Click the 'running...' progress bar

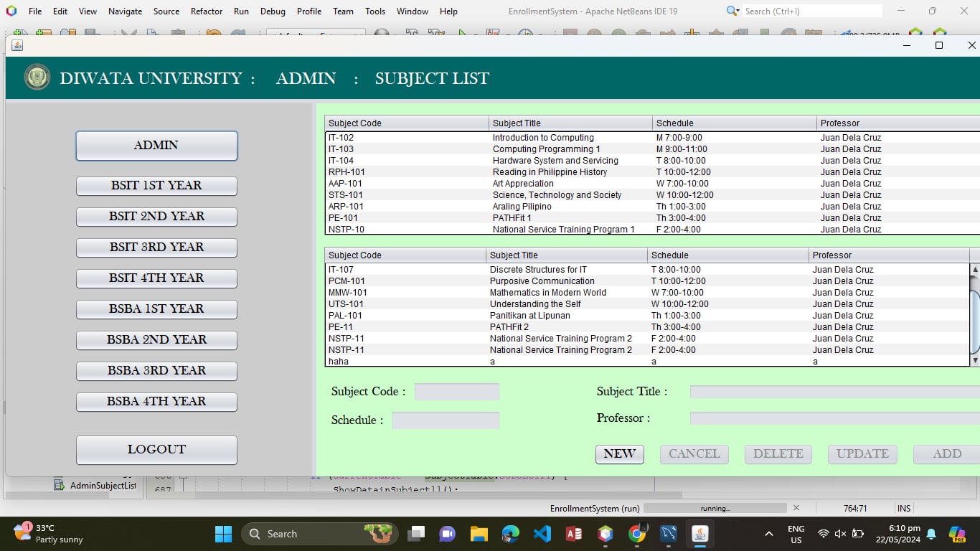715,508
